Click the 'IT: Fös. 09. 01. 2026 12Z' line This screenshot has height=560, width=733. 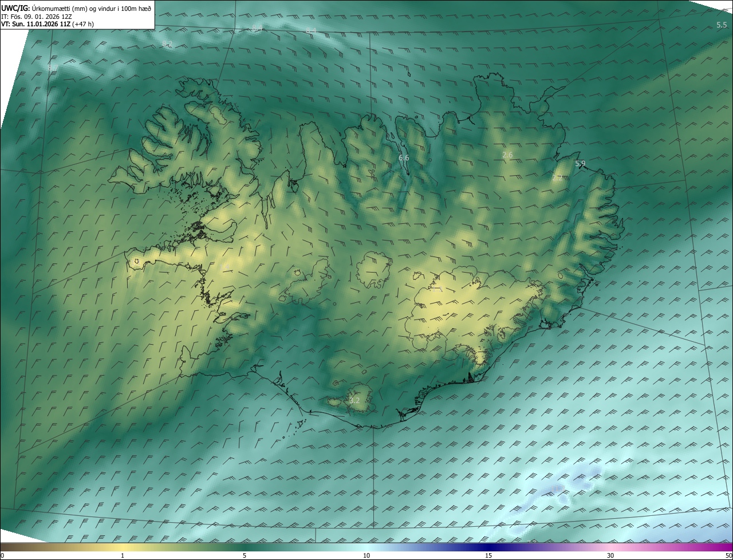[37, 17]
